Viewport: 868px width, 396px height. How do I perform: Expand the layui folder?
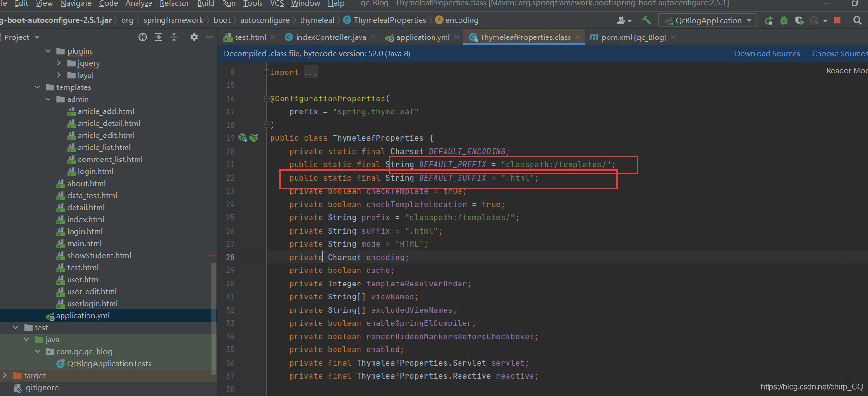coord(59,75)
